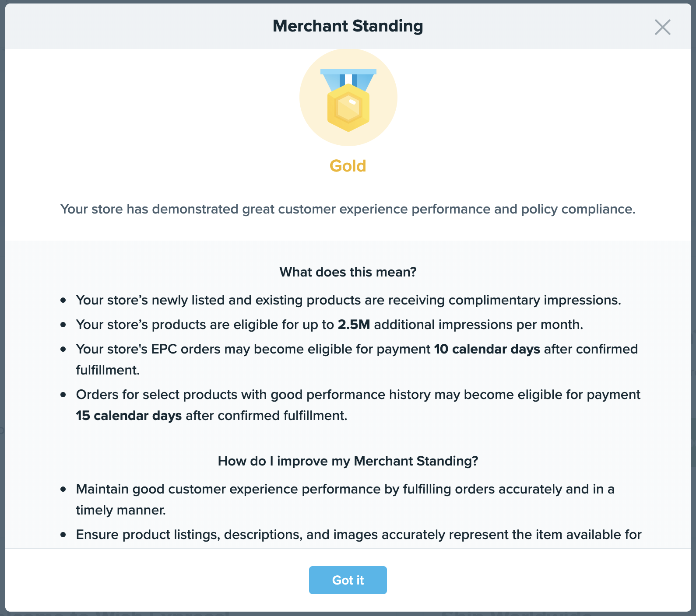Click the Maintain good customer experience bullet
The image size is (696, 616).
[x=345, y=500]
